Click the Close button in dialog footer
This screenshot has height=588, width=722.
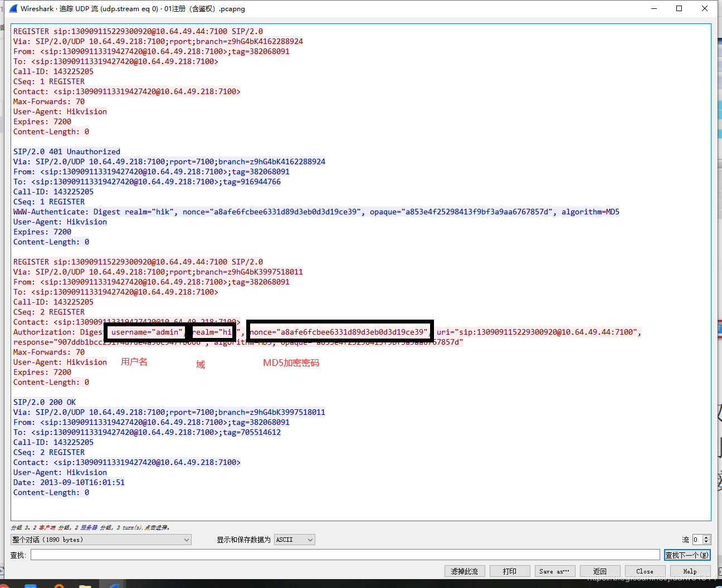pyautogui.click(x=645, y=571)
